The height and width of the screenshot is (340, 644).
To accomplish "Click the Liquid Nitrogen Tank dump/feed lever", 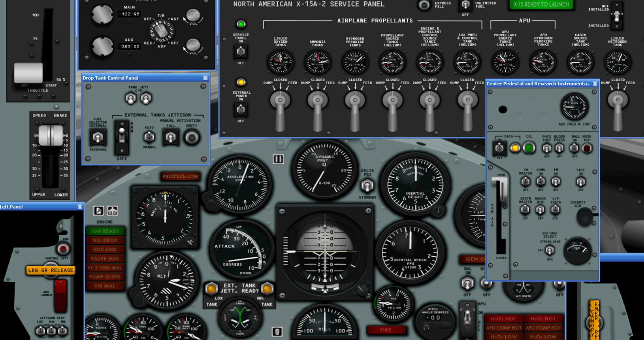I will [618, 111].
